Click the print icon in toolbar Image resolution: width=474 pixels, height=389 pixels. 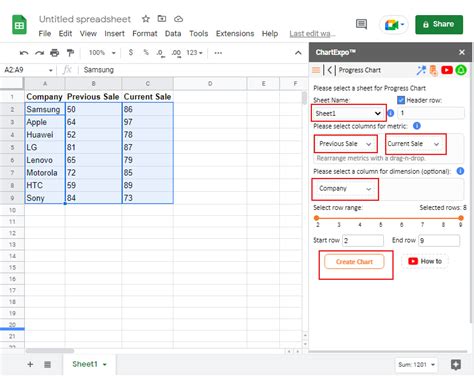[54, 53]
